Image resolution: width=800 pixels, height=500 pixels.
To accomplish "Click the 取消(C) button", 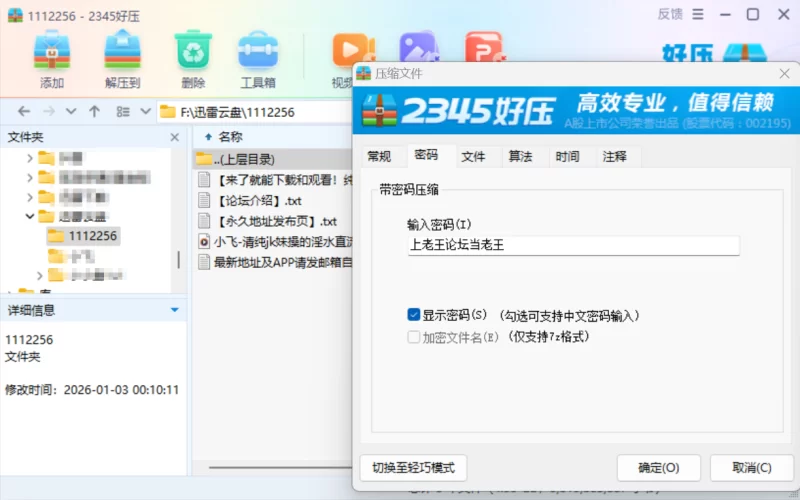I will (x=752, y=468).
